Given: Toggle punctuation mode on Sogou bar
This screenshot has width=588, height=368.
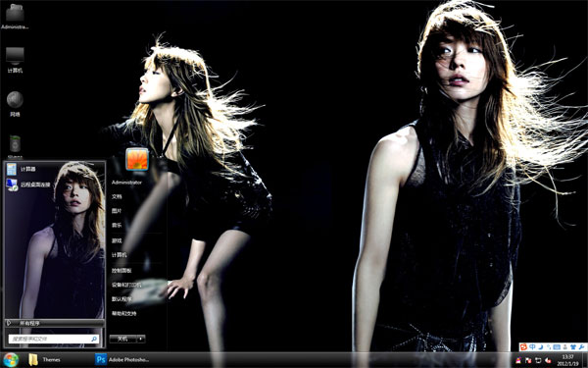Looking at the screenshot, I should pyautogui.click(x=548, y=347).
